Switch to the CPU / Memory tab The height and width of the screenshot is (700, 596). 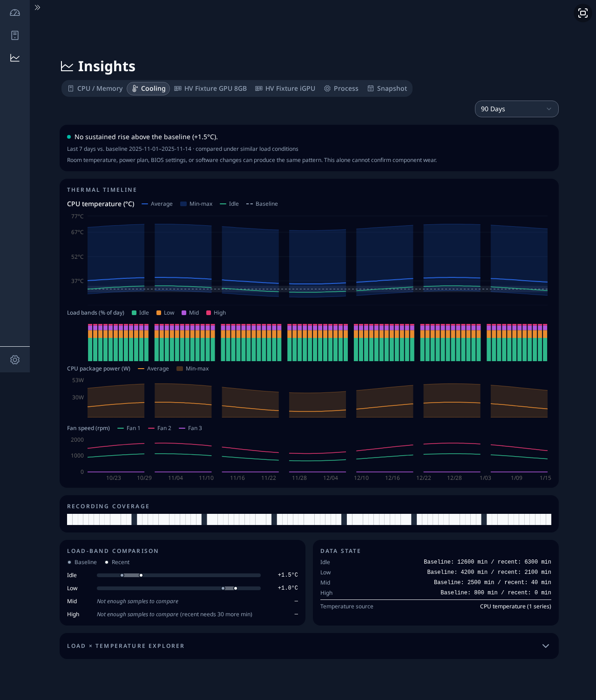coord(95,88)
